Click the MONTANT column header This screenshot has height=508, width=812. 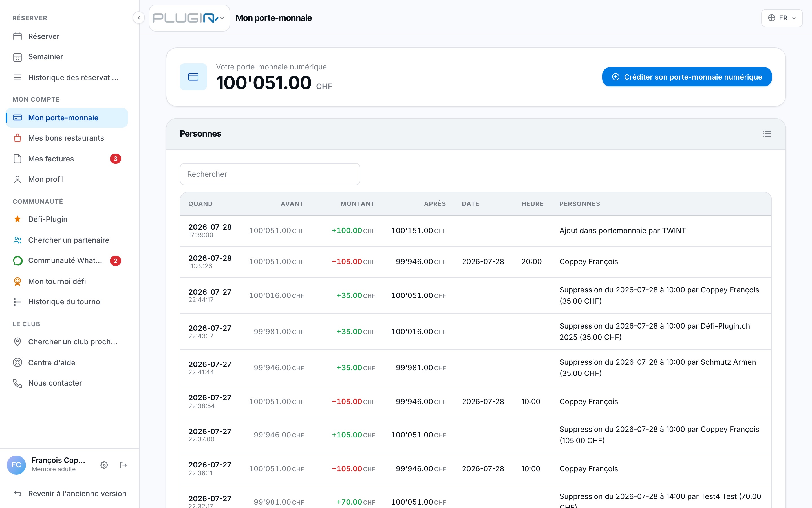point(358,204)
